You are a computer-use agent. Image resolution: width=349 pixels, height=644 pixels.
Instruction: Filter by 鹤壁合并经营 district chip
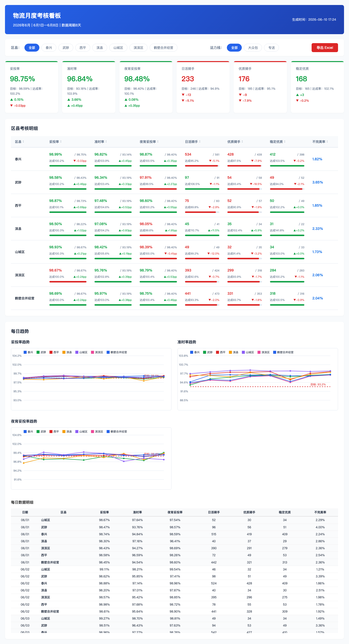tap(164, 48)
